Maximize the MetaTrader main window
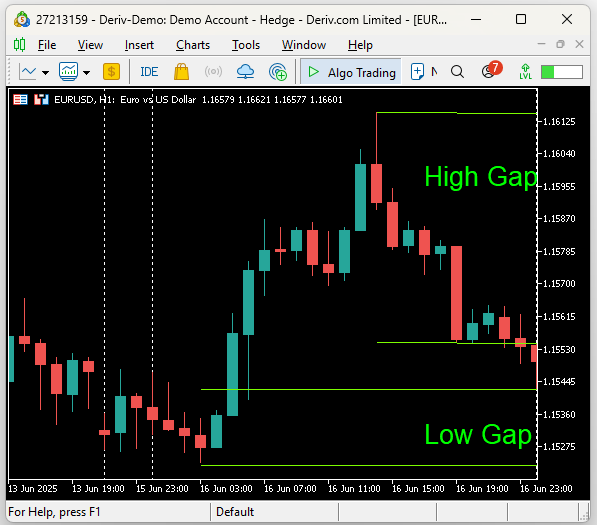The image size is (597, 525). 521,19
